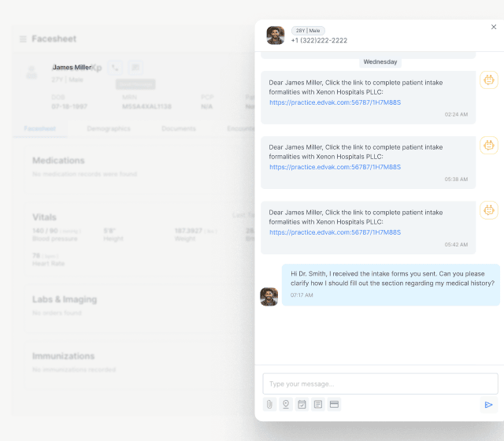The width and height of the screenshot is (504, 441).
Task: Click the Type your message input field
Action: pos(380,384)
